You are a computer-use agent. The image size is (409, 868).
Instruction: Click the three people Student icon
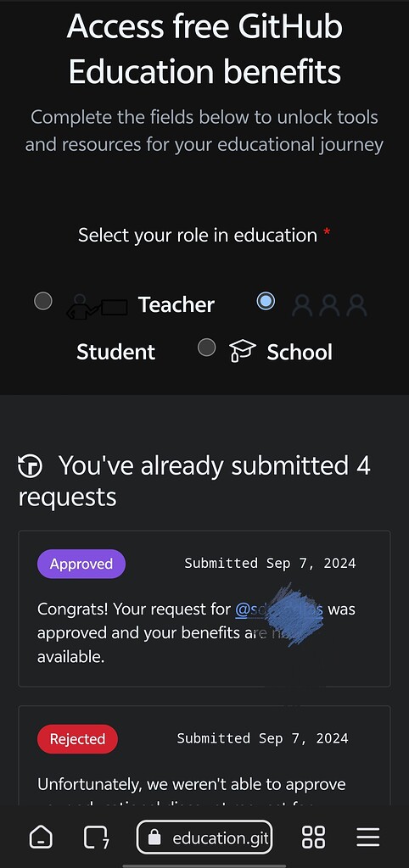pos(329,305)
